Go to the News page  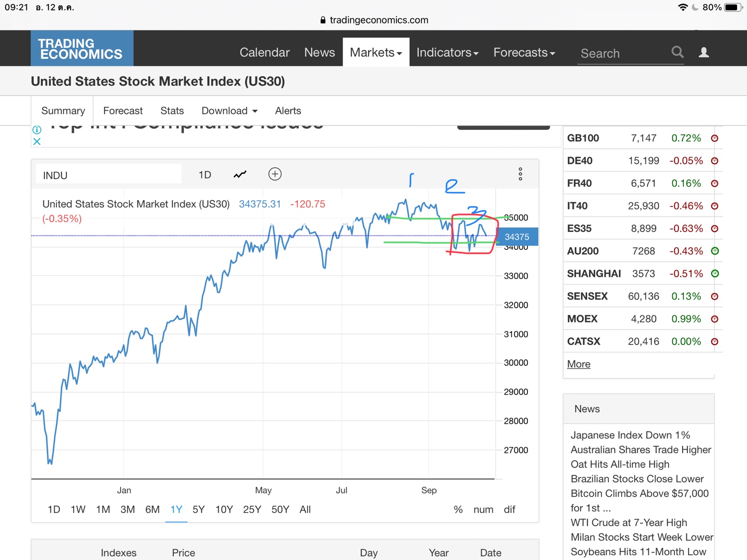click(319, 52)
